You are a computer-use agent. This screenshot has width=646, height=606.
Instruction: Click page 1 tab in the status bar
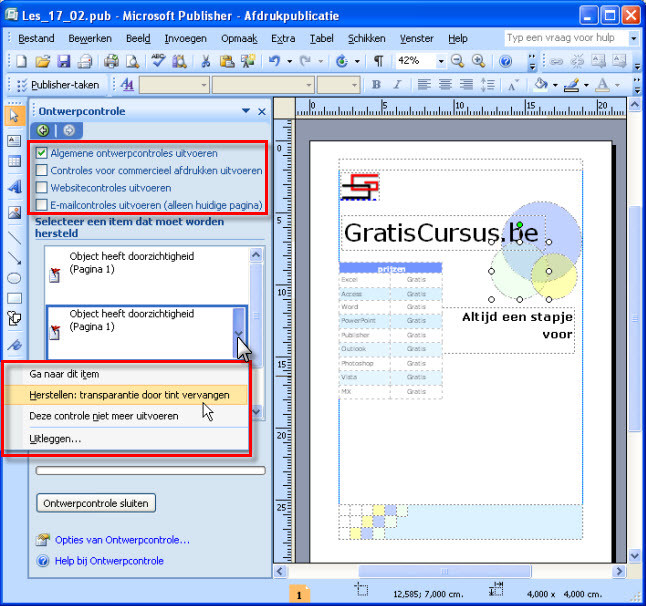coord(299,594)
